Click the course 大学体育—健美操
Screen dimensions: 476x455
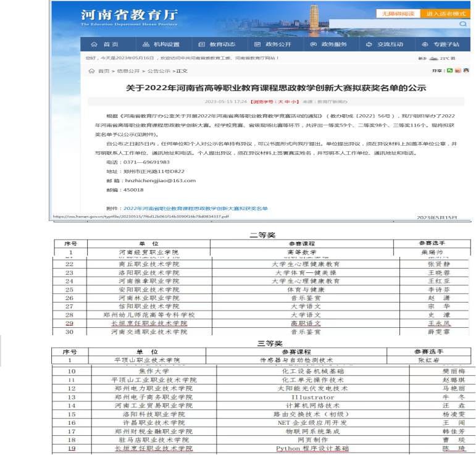click(x=306, y=273)
